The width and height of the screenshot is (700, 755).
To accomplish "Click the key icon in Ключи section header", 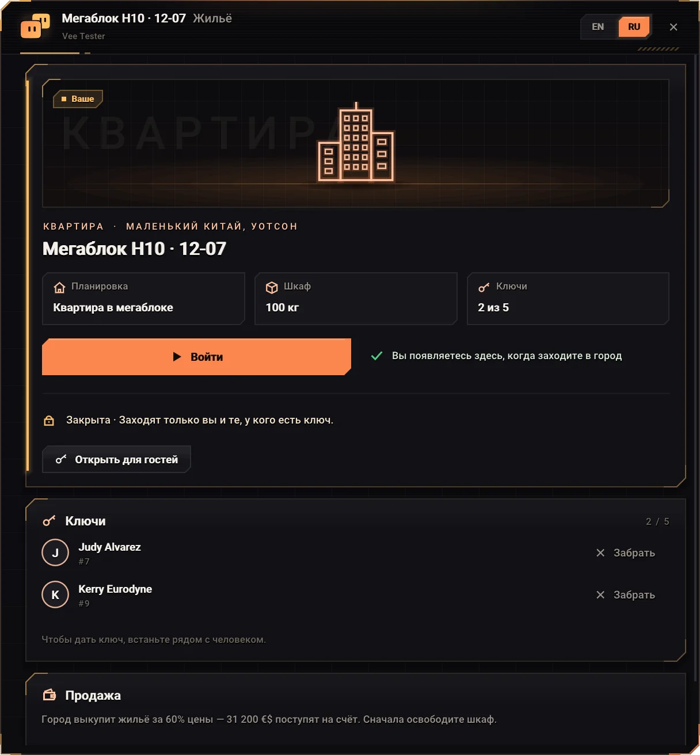I will pos(50,521).
